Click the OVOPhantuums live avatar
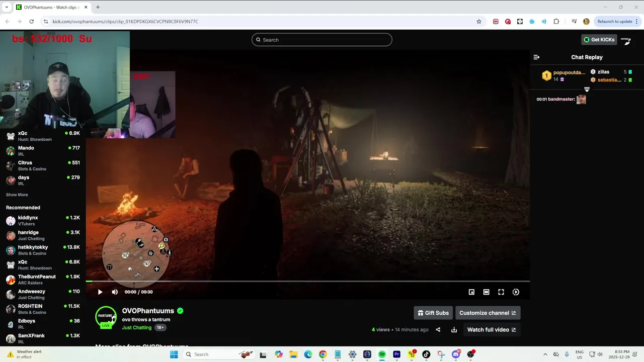The height and width of the screenshot is (362, 644). click(x=106, y=317)
